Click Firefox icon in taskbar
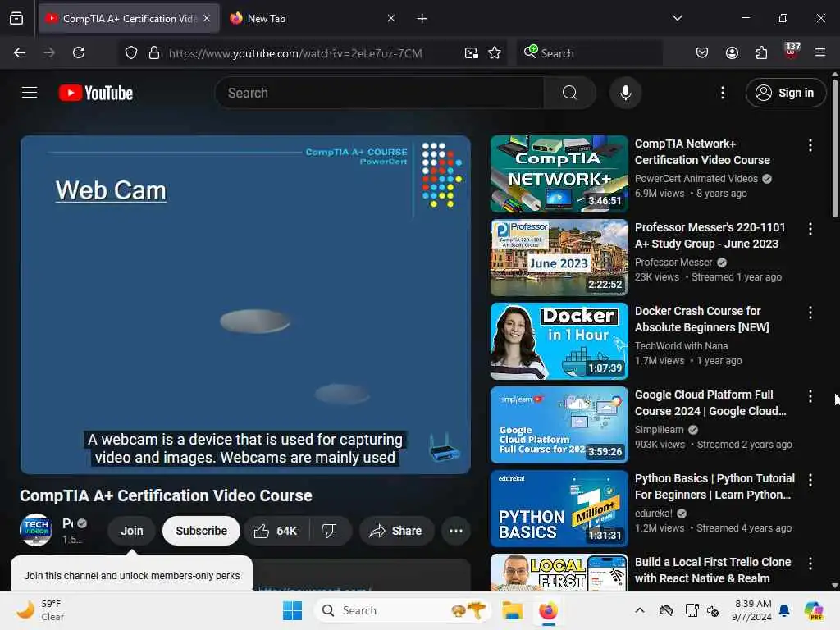 click(x=548, y=610)
